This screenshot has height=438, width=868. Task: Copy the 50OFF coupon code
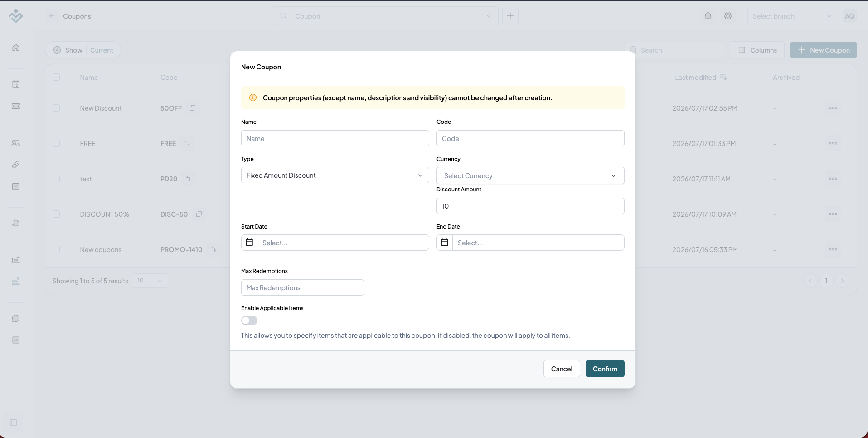[193, 108]
